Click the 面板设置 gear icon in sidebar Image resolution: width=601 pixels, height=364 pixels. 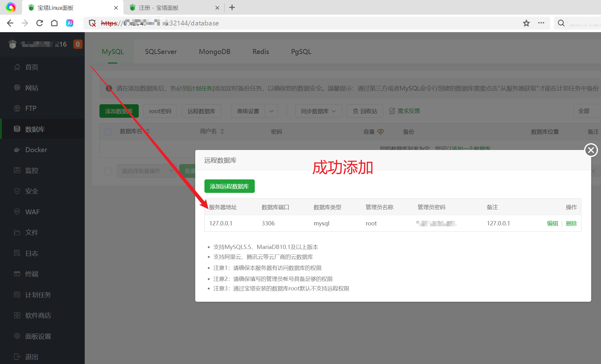click(17, 336)
